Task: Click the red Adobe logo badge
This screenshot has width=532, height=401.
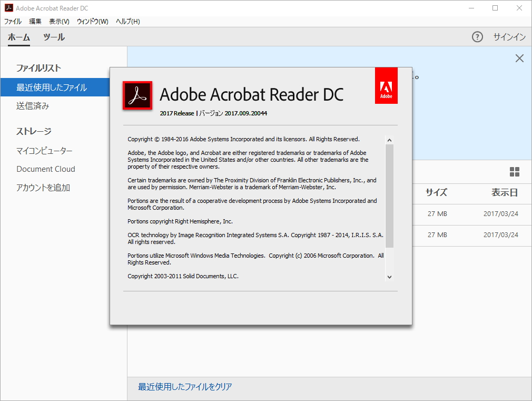Action: pyautogui.click(x=386, y=85)
